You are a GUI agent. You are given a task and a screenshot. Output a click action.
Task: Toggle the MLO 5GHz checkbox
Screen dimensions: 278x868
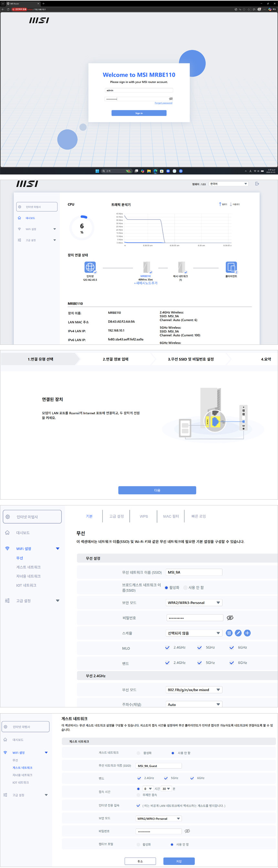(x=199, y=647)
